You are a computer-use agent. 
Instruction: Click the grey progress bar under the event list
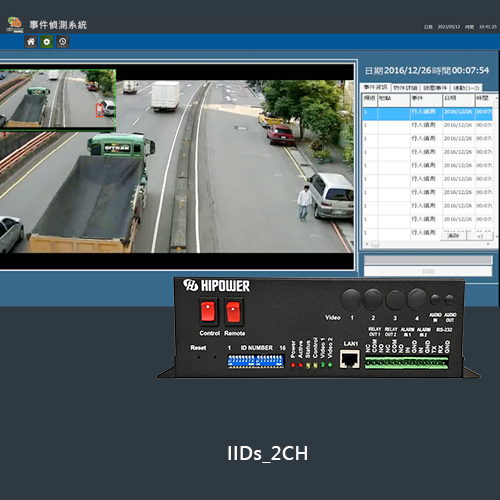(x=428, y=260)
